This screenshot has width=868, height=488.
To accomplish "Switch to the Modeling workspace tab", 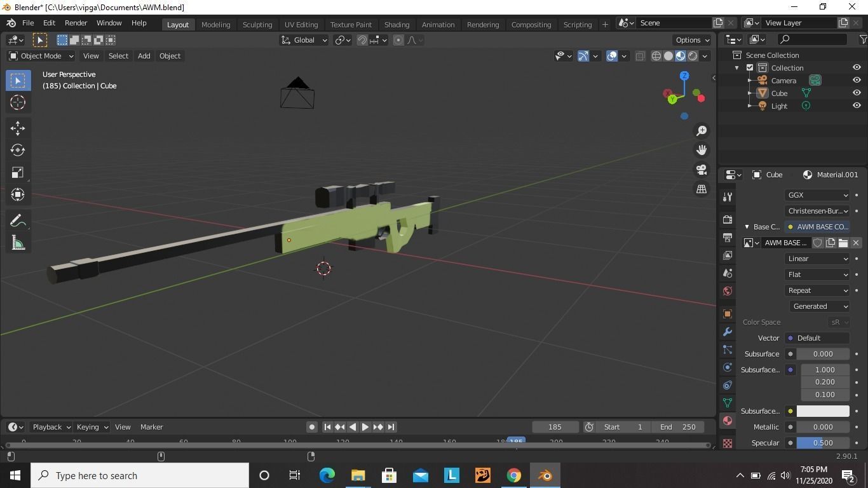I will pos(215,25).
